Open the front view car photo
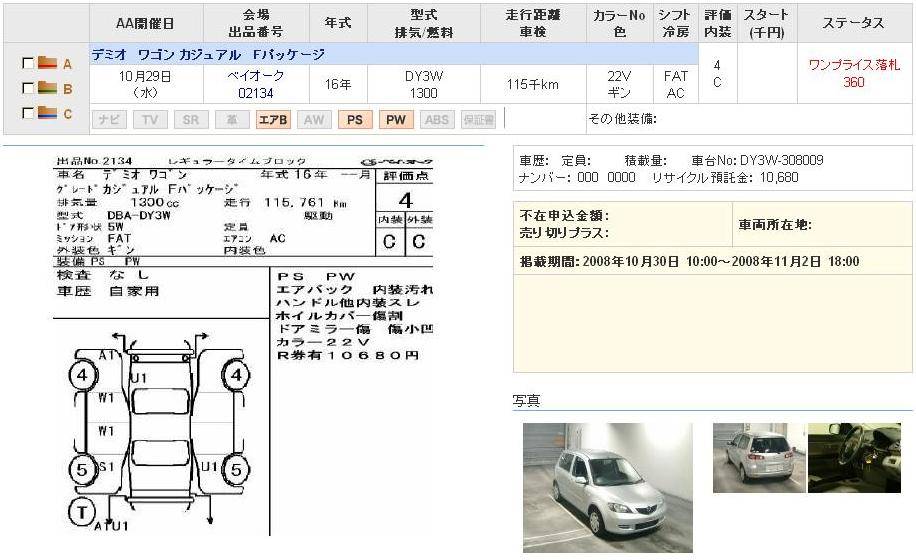Viewport: 916px width, 560px height. point(608,488)
